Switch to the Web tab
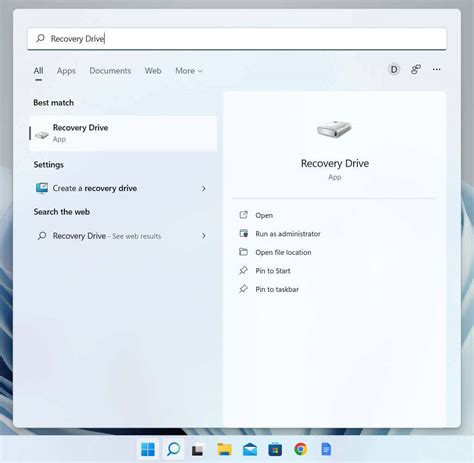Image resolution: width=474 pixels, height=463 pixels. pos(153,71)
